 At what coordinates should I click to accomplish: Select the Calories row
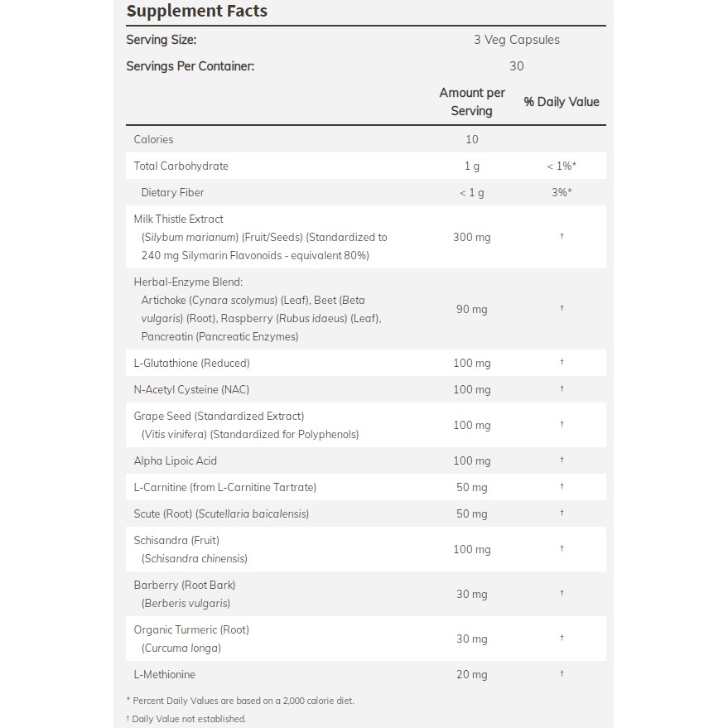[366, 139]
